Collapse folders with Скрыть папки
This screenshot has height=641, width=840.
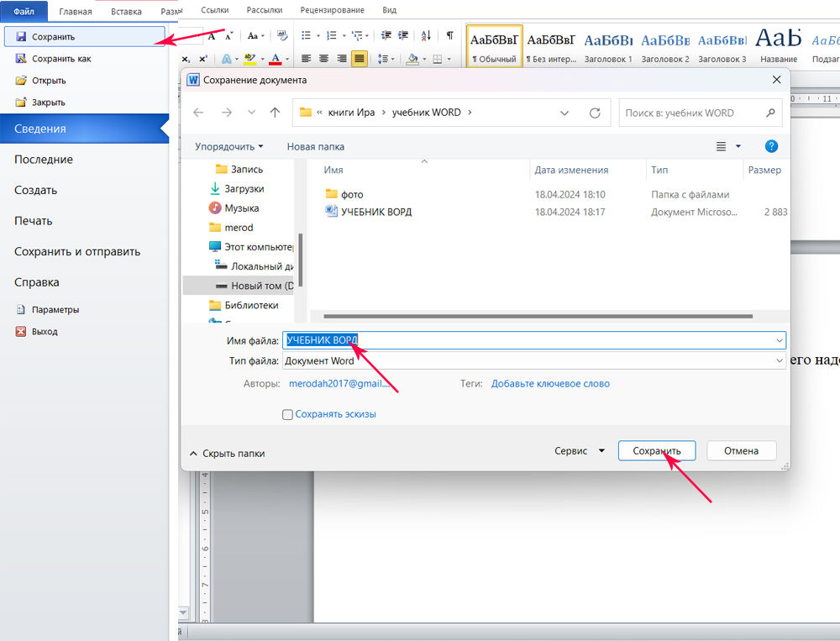(228, 454)
